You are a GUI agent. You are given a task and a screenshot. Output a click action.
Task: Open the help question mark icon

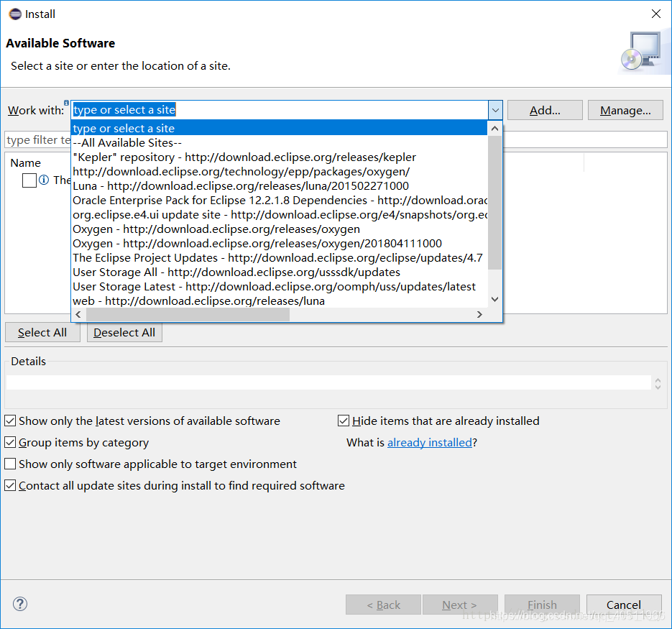click(x=19, y=604)
